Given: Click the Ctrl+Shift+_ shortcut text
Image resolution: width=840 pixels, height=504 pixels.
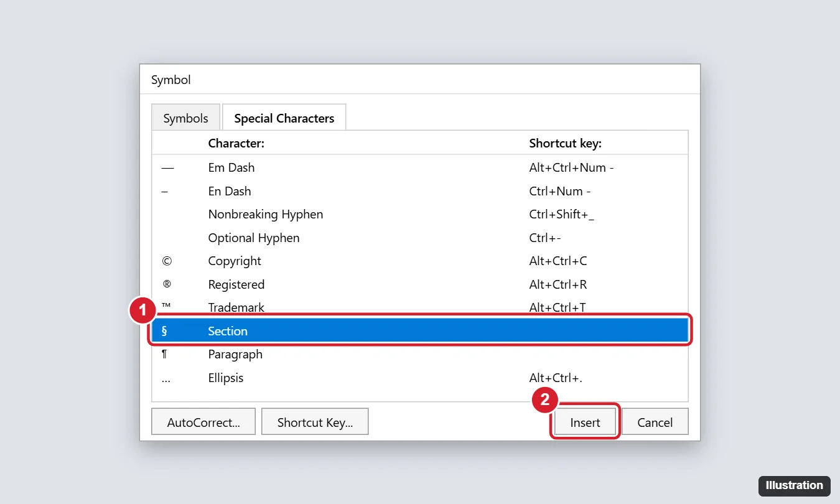Looking at the screenshot, I should click(562, 215).
